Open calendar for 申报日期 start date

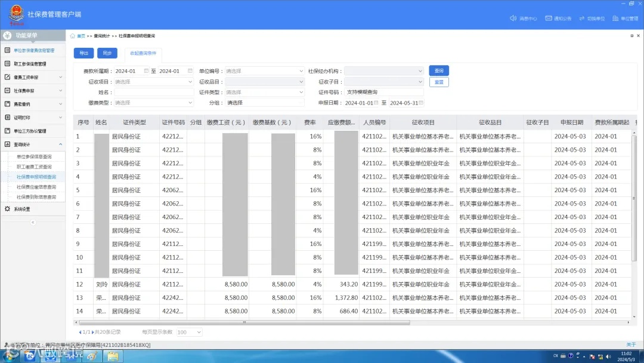[x=376, y=102]
